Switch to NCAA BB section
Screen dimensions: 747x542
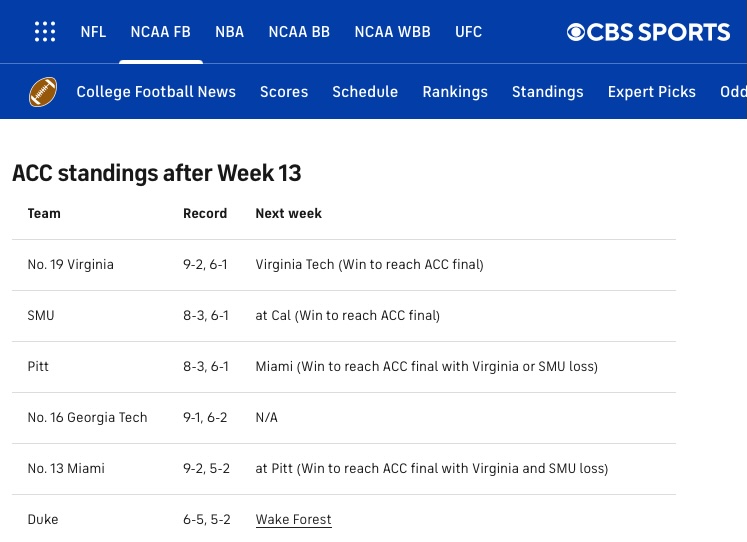coord(299,32)
